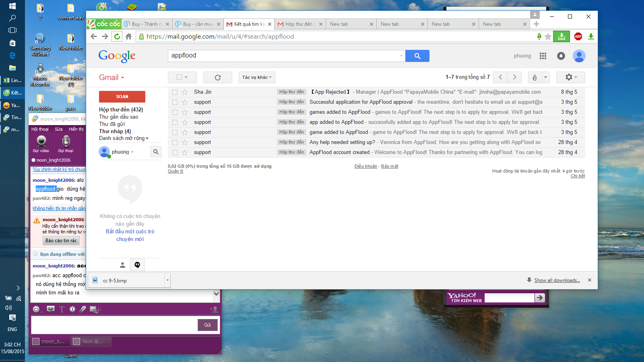This screenshot has height=362, width=644.
Task: Open a new browser tab
Action: coord(536,24)
